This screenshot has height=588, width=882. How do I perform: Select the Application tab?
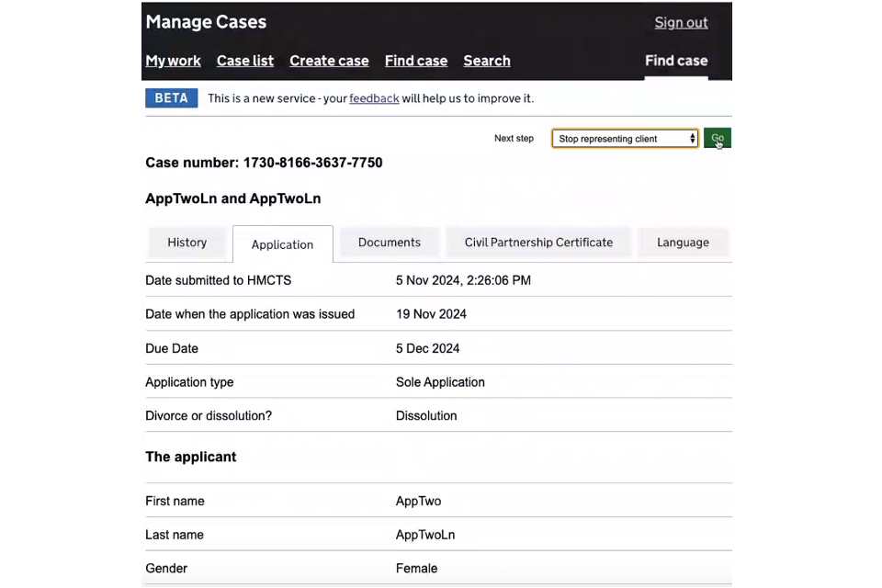[282, 244]
